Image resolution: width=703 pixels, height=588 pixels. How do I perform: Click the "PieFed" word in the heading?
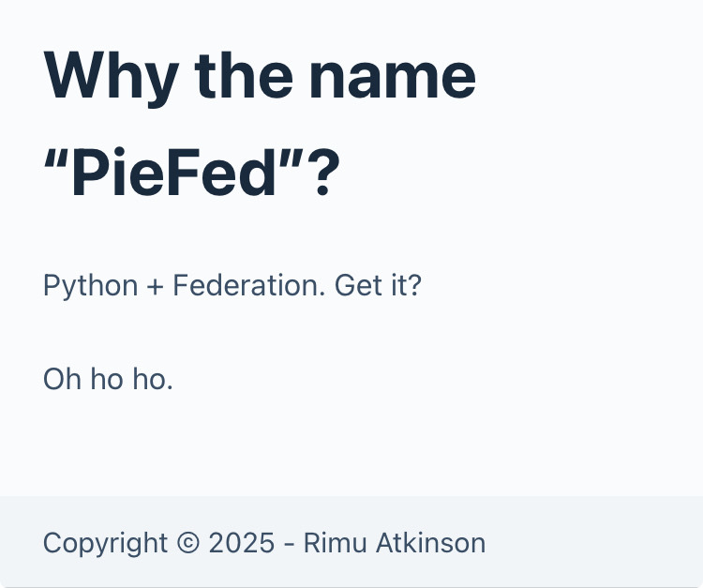click(x=175, y=173)
